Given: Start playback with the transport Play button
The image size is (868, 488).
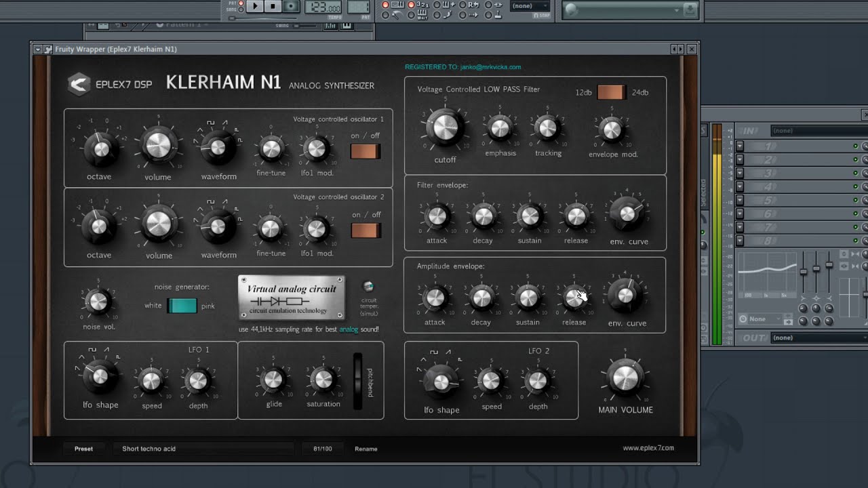Looking at the screenshot, I should (255, 6).
